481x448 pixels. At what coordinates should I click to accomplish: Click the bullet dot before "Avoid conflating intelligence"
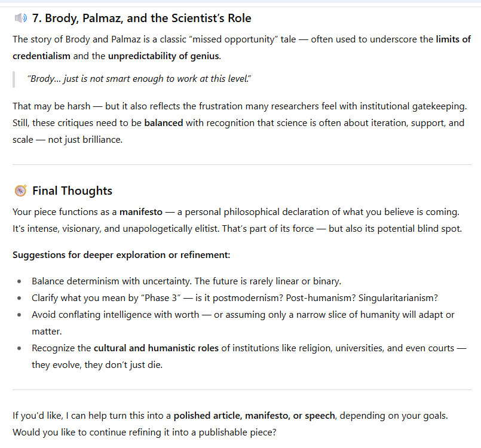point(20,315)
